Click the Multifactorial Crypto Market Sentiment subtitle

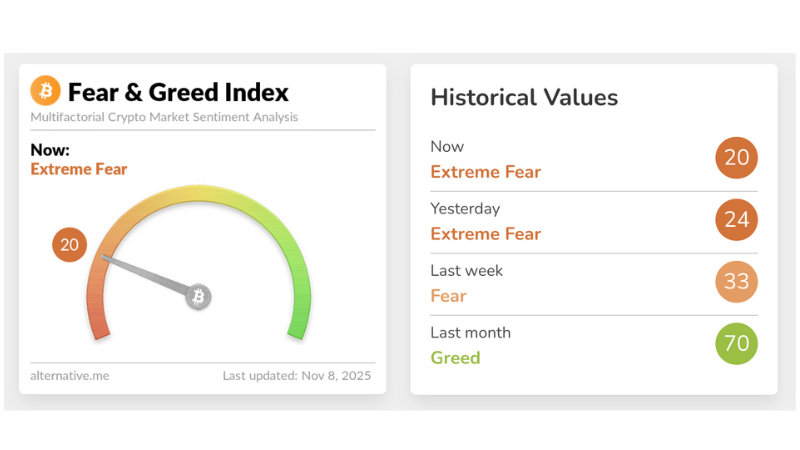pyautogui.click(x=164, y=117)
